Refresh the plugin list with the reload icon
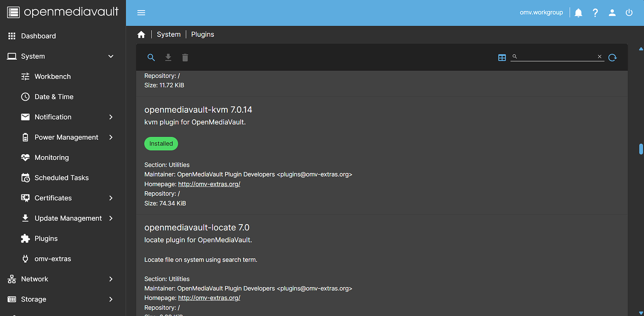Viewport: 644px width, 316px height. point(612,57)
